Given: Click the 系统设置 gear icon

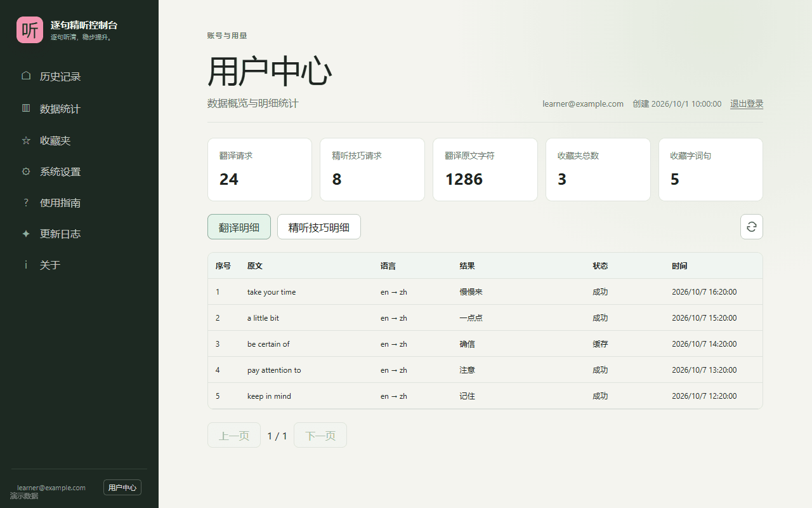Looking at the screenshot, I should point(26,171).
